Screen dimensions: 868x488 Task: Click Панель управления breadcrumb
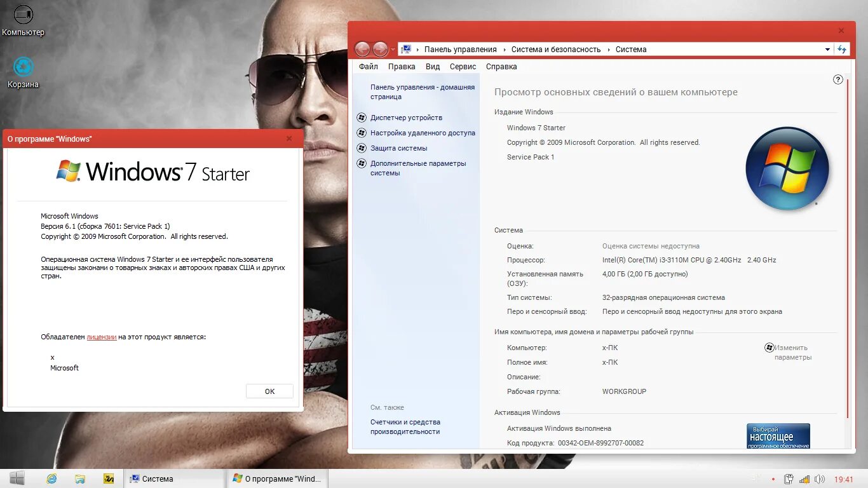tap(461, 49)
